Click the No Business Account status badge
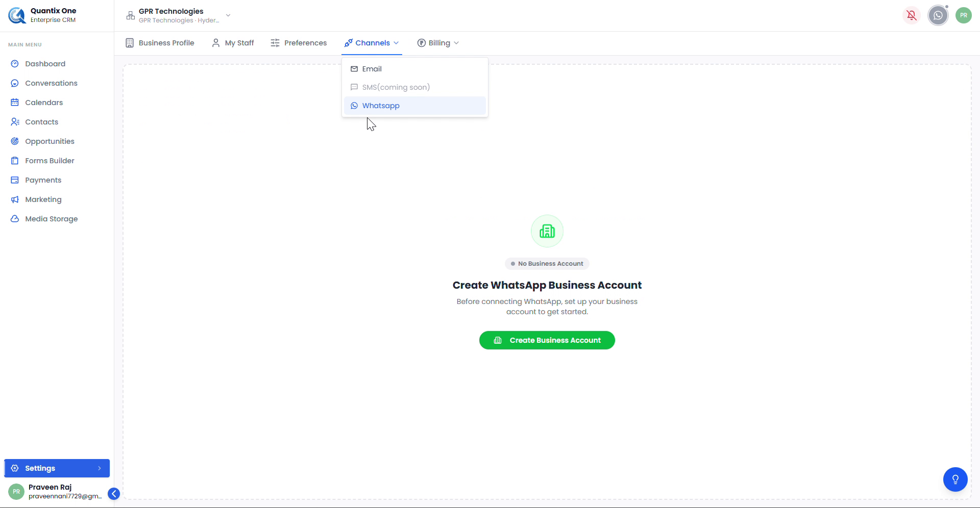980x508 pixels. coord(547,264)
